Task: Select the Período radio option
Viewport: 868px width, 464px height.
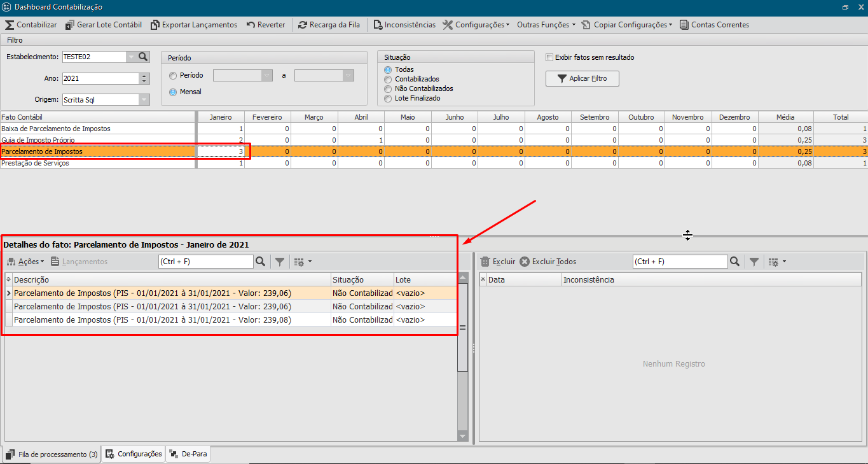Action: tap(173, 76)
